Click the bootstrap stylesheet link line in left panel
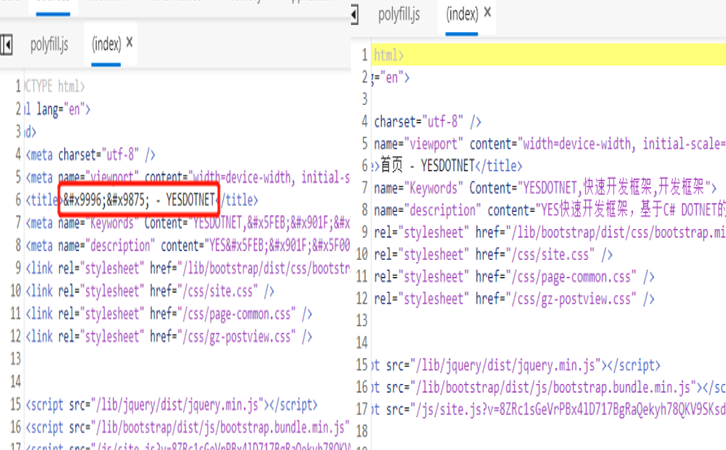Screen dimensions: 726x450 point(188,269)
